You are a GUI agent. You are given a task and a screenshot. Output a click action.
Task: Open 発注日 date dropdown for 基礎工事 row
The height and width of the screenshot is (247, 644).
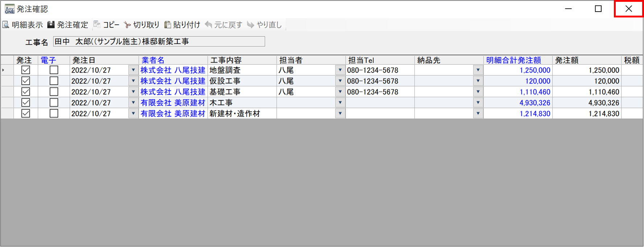coord(133,92)
